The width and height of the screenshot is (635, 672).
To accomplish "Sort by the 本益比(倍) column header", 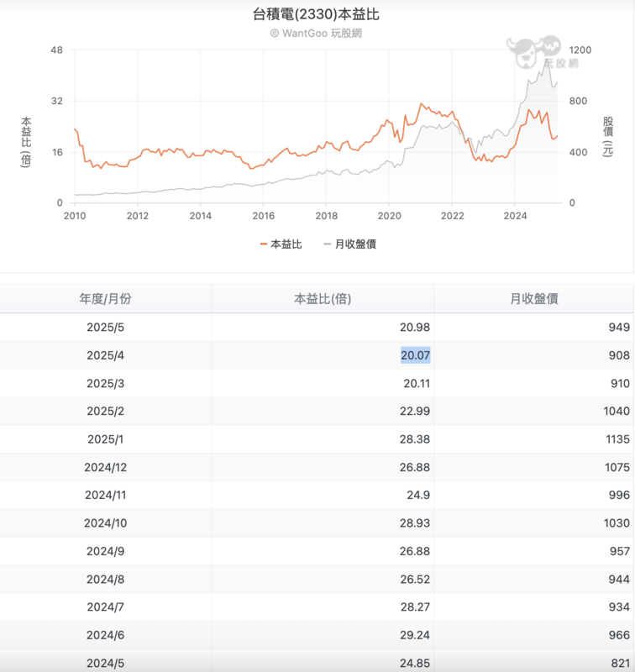I will pos(323,298).
